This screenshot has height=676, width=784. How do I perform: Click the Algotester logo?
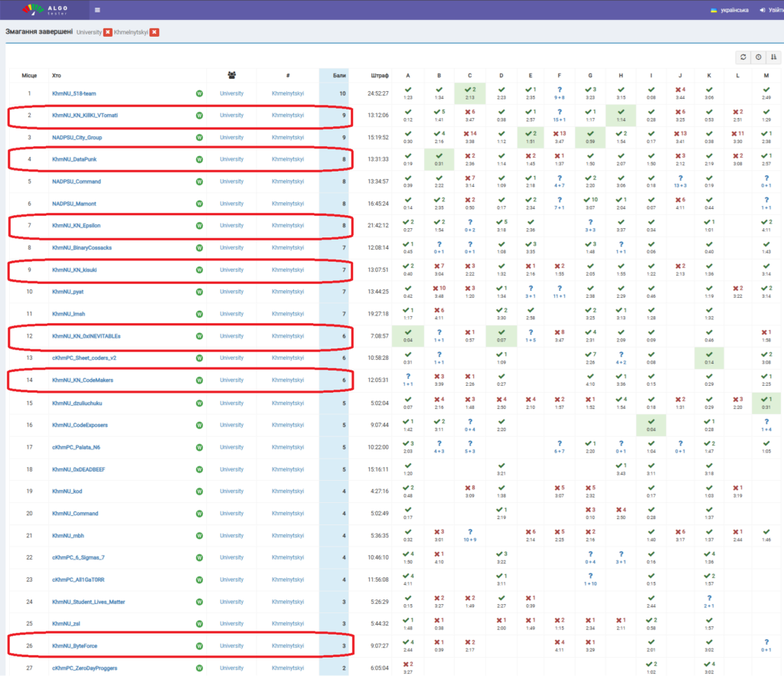[46, 9]
